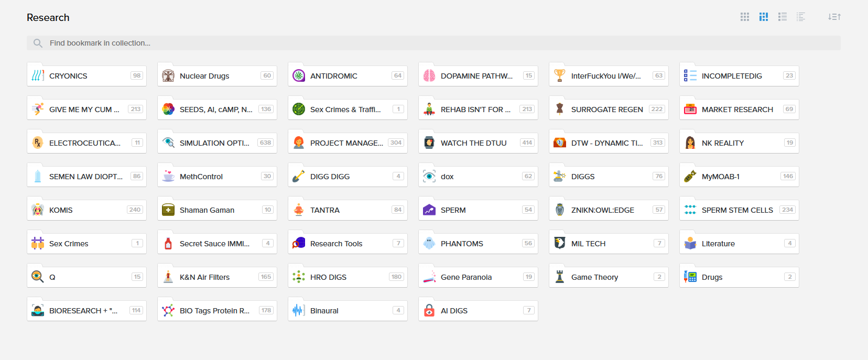Switch to the compact headlines view
The image size is (868, 360).
[801, 17]
